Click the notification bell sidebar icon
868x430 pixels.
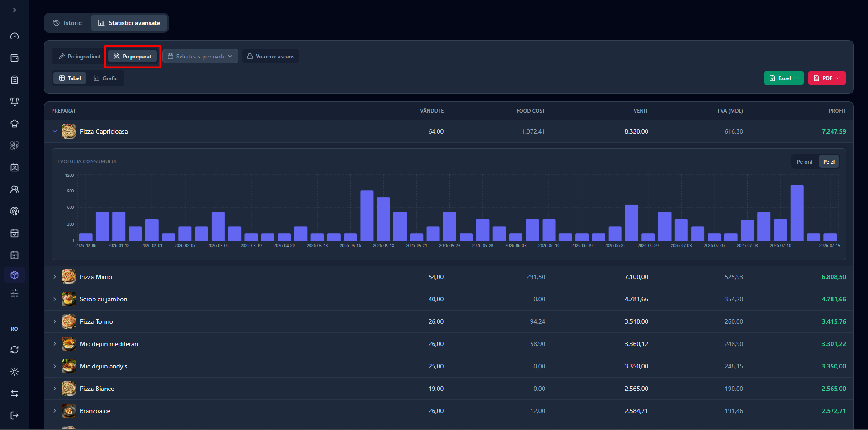15,102
